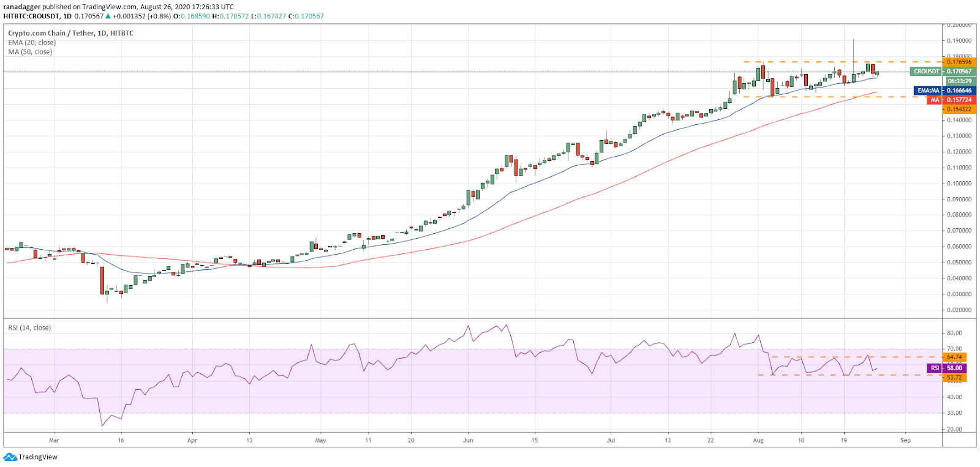This screenshot has width=980, height=467.
Task: Click the 30.00 RSI axis tick
Action: point(954,413)
